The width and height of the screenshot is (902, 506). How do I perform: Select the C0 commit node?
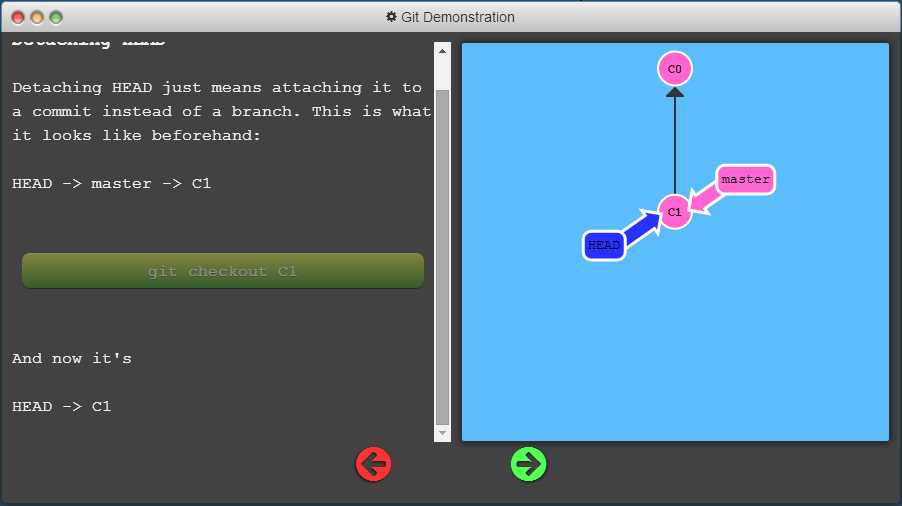[x=675, y=69]
